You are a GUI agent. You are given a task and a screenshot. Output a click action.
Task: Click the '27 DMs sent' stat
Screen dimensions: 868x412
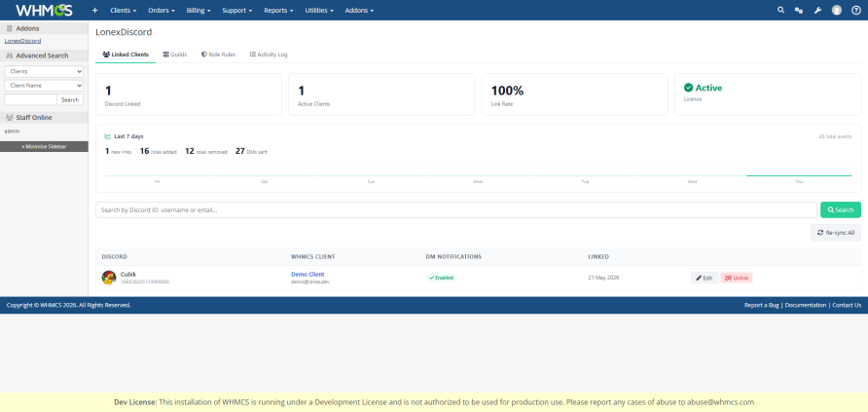251,151
